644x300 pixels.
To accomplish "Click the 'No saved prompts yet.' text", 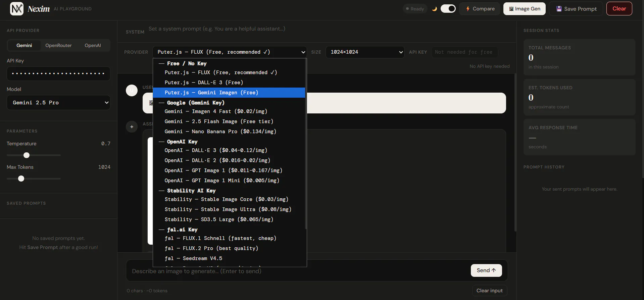I will tap(58, 238).
